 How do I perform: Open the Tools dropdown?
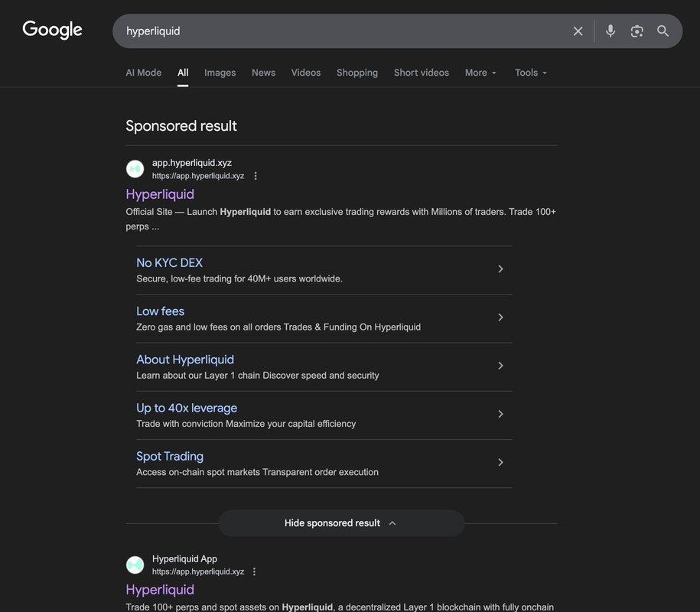(x=531, y=73)
